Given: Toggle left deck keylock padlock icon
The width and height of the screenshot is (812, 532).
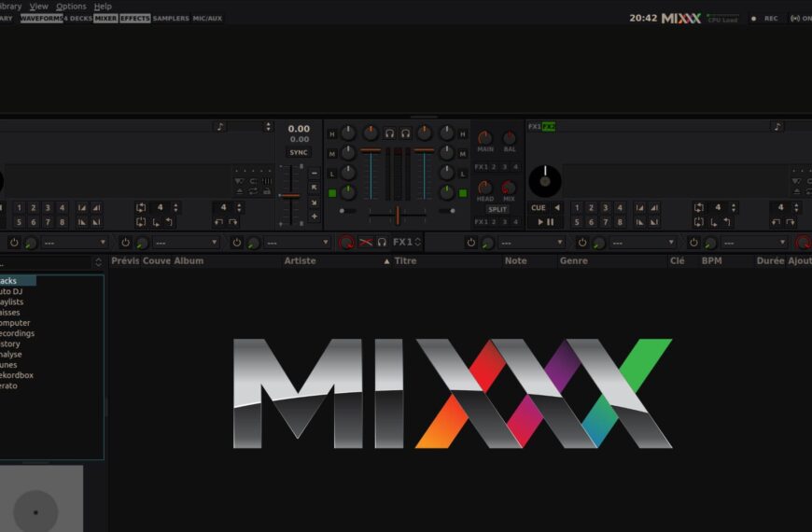Looking at the screenshot, I should pyautogui.click(x=267, y=191).
